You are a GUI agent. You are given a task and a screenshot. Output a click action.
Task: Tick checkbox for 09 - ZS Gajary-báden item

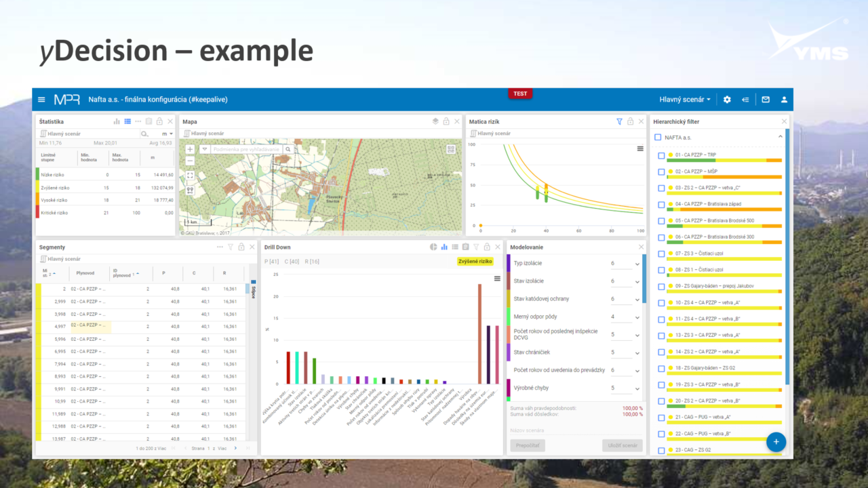coord(662,285)
